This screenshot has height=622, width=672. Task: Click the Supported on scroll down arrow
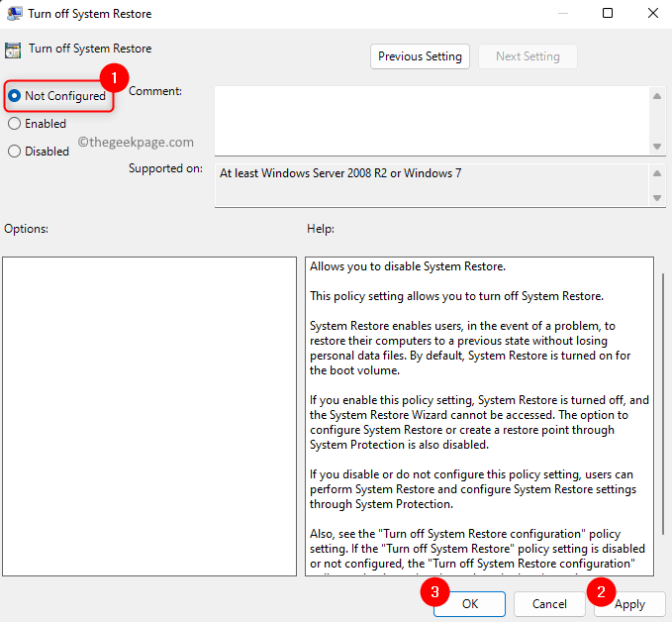coord(657,198)
